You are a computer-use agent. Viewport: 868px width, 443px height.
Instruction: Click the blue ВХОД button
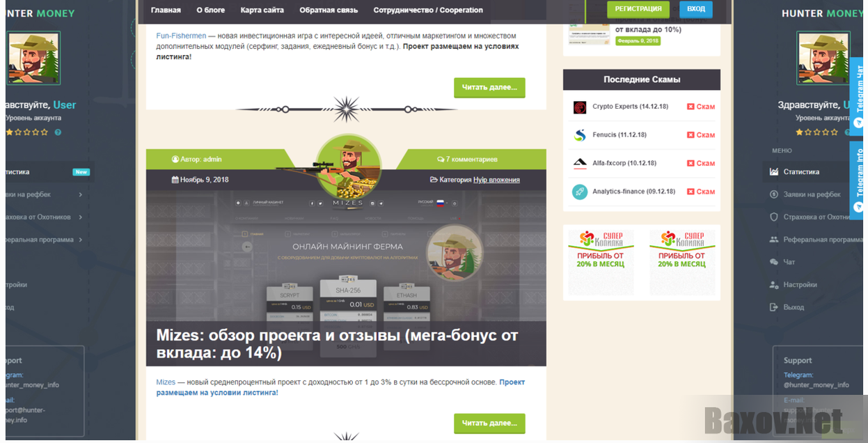click(695, 9)
